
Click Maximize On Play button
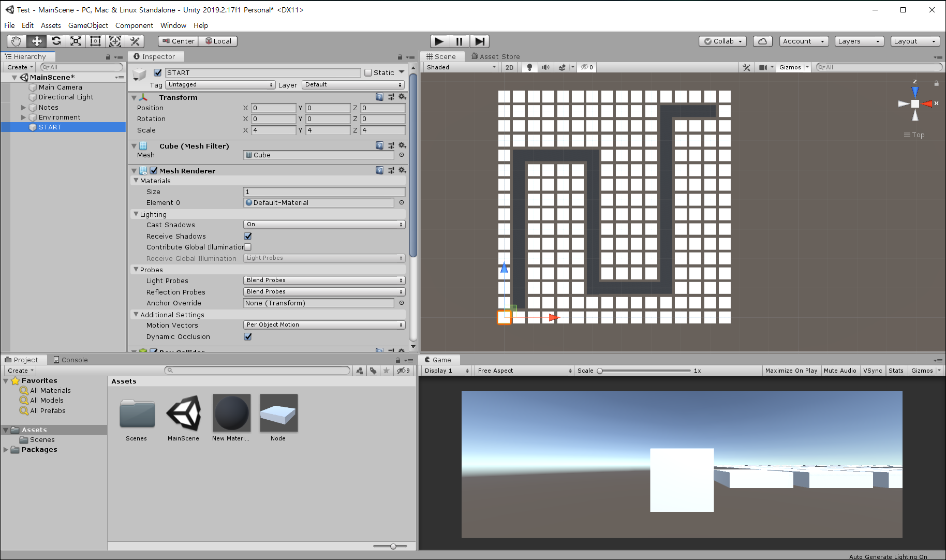pyautogui.click(x=791, y=371)
